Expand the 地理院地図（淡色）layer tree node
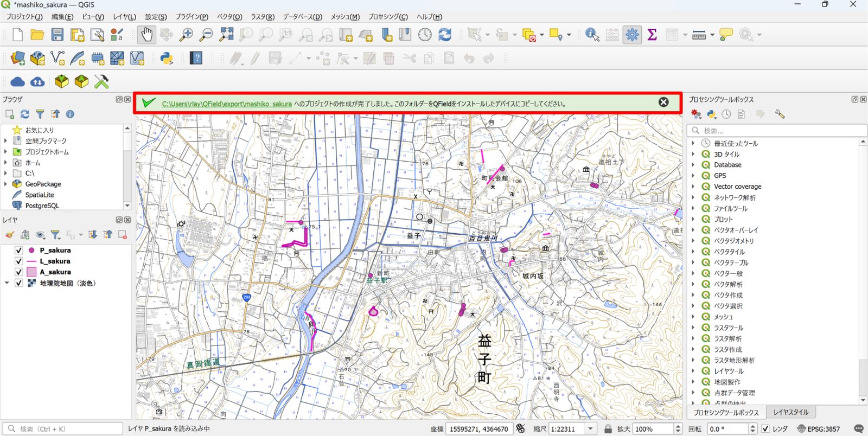868x436 pixels. pos(7,283)
